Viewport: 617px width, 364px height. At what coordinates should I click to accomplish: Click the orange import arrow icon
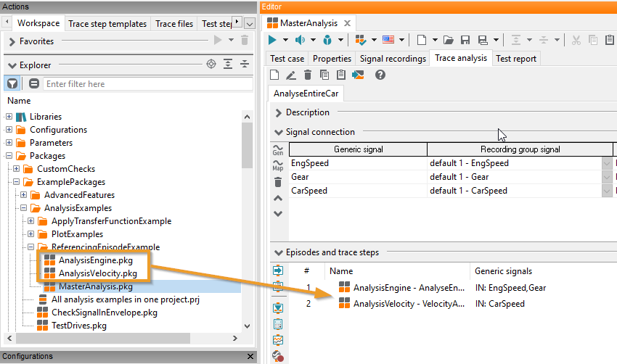click(358, 75)
